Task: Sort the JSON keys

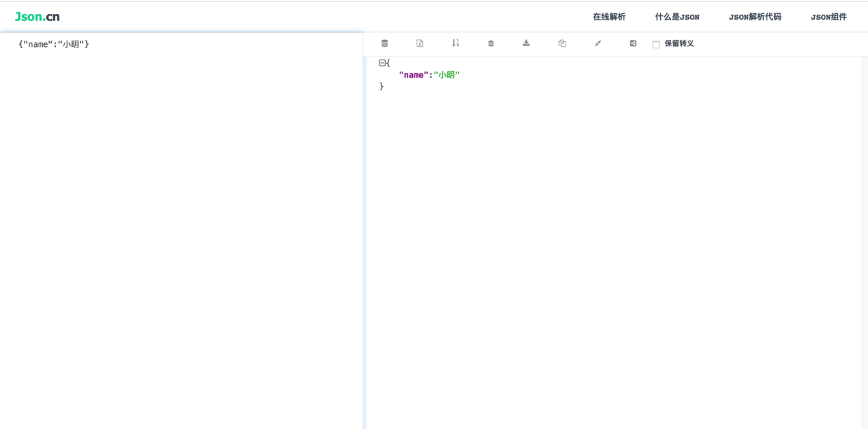Action: (x=456, y=43)
